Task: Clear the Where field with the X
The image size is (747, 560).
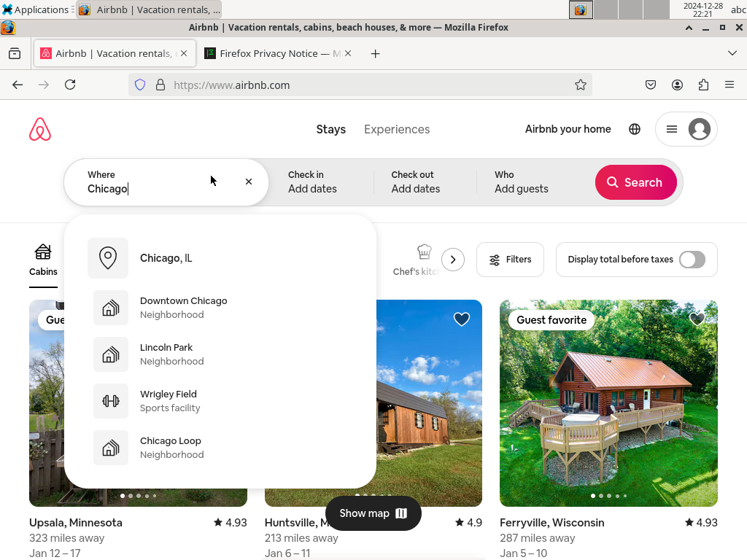Action: tap(249, 182)
